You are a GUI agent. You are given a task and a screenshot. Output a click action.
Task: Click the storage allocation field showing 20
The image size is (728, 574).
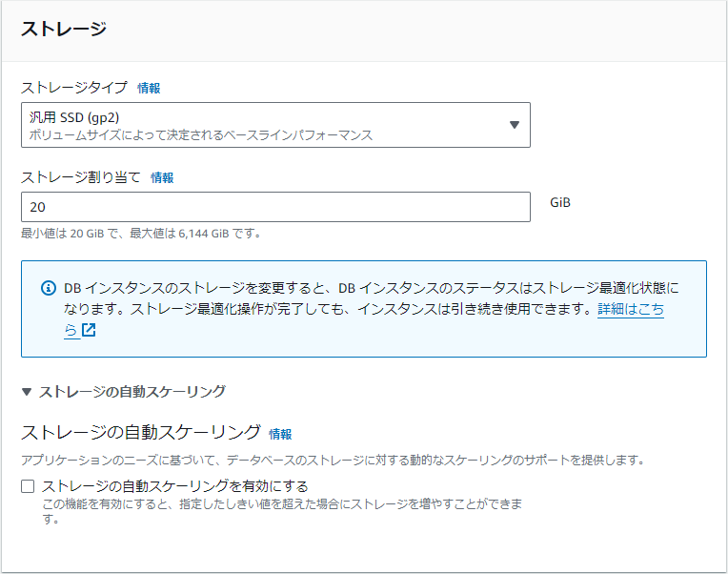(275, 207)
